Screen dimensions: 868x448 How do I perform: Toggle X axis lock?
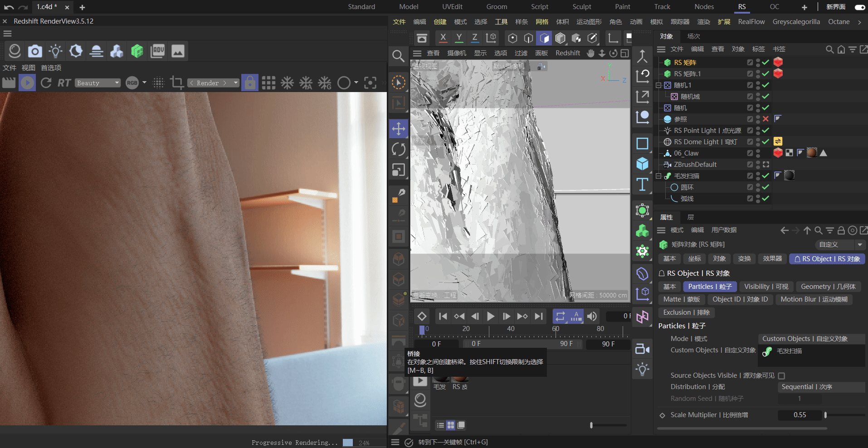pos(443,38)
